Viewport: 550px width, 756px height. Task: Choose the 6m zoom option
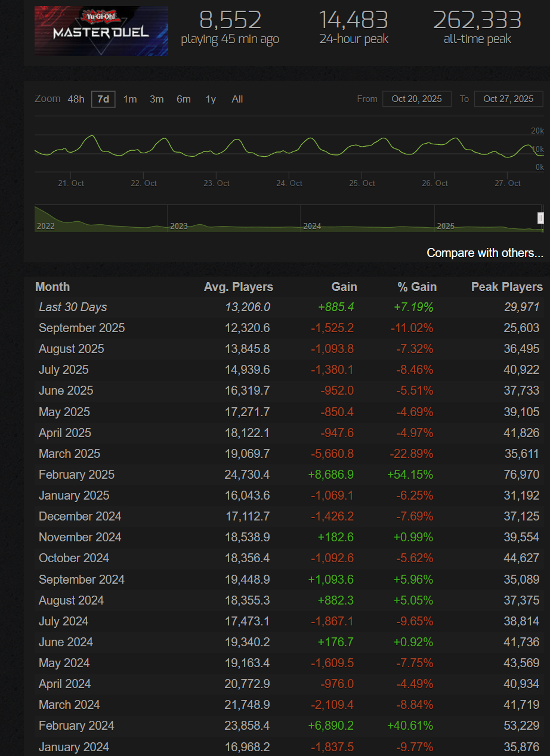(x=184, y=99)
